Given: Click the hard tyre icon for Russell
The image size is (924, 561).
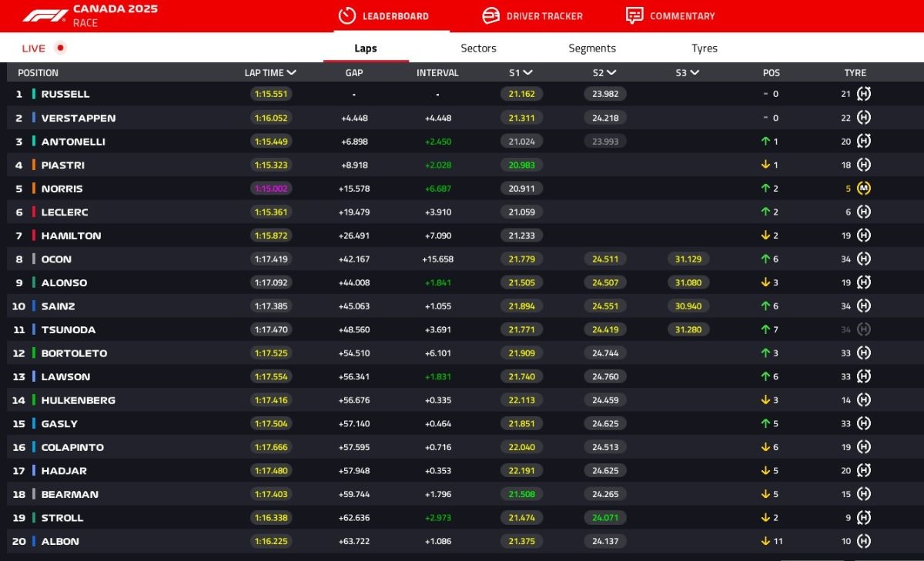Looking at the screenshot, I should 864,94.
